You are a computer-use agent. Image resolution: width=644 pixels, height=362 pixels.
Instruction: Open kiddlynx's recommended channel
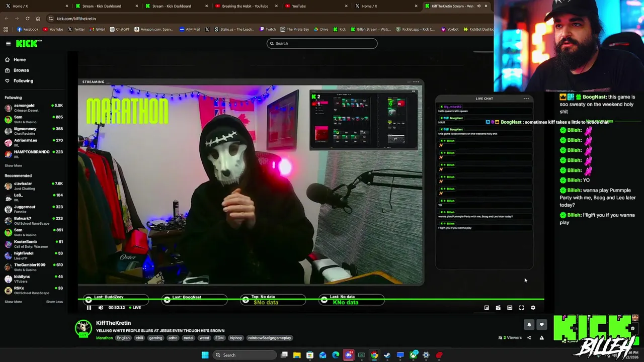click(x=33, y=279)
